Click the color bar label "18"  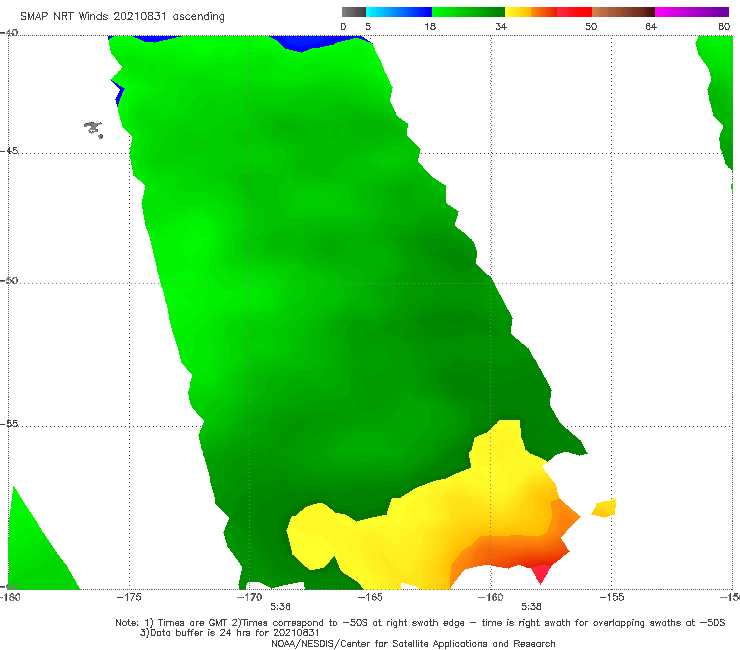click(430, 26)
